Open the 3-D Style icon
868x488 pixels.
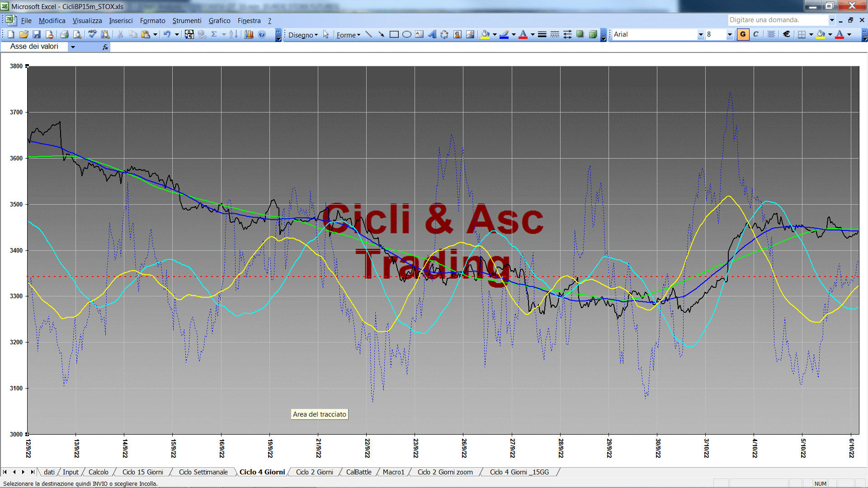pos(593,34)
